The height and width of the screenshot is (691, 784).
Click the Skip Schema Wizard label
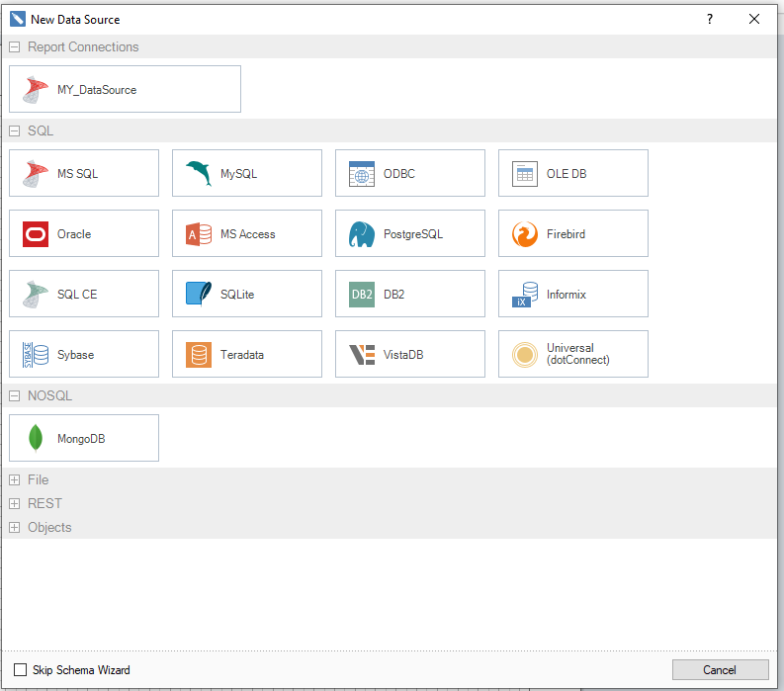81,669
